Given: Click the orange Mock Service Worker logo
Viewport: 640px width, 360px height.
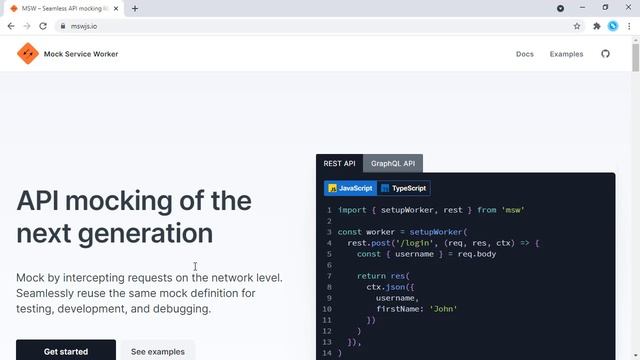Looking at the screenshot, I should point(28,53).
